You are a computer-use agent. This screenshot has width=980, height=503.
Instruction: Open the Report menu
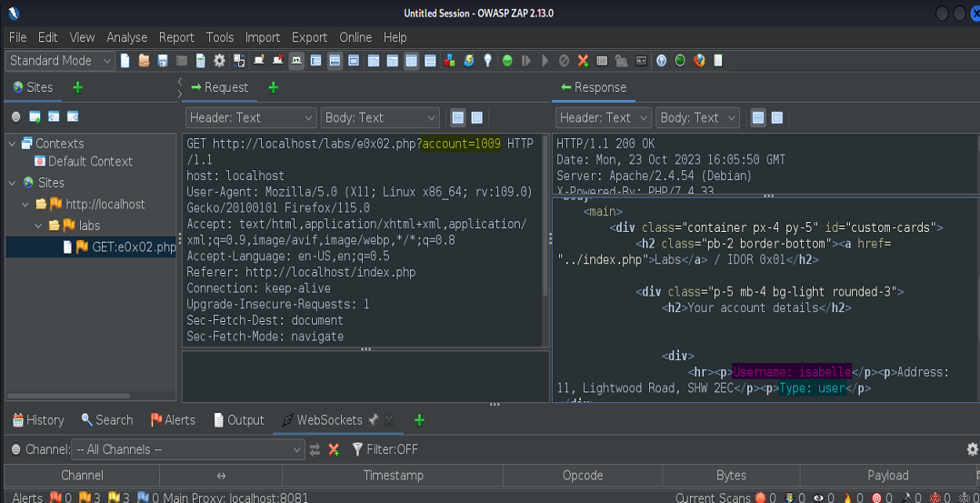pos(176,37)
